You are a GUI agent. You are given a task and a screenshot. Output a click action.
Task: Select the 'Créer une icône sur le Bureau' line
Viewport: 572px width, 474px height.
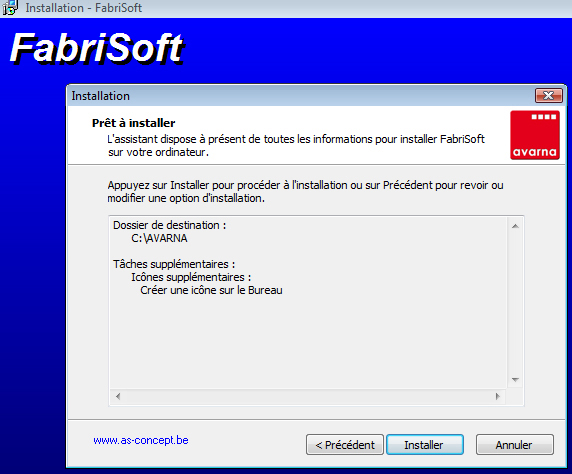coord(211,290)
